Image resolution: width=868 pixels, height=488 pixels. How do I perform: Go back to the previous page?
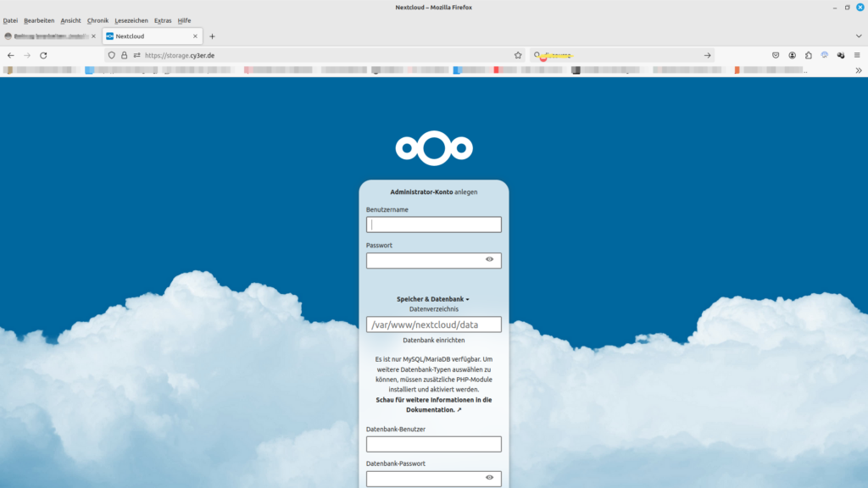pos(10,55)
